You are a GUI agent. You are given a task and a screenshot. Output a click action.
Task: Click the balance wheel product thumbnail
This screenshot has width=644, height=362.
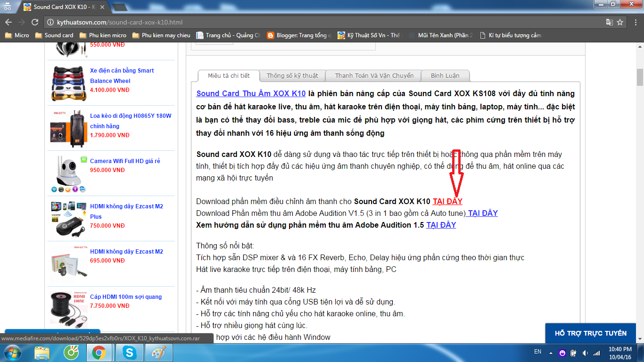click(x=69, y=83)
